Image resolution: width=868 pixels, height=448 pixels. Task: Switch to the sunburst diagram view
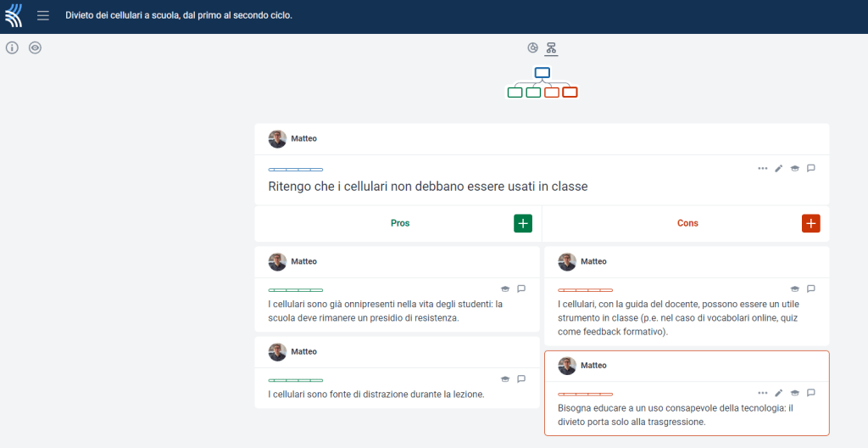pyautogui.click(x=532, y=48)
